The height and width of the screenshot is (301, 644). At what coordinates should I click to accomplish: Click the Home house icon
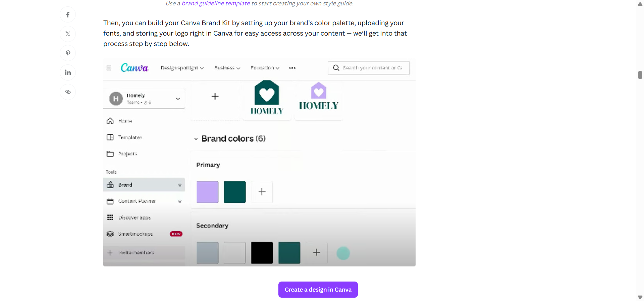(x=110, y=121)
